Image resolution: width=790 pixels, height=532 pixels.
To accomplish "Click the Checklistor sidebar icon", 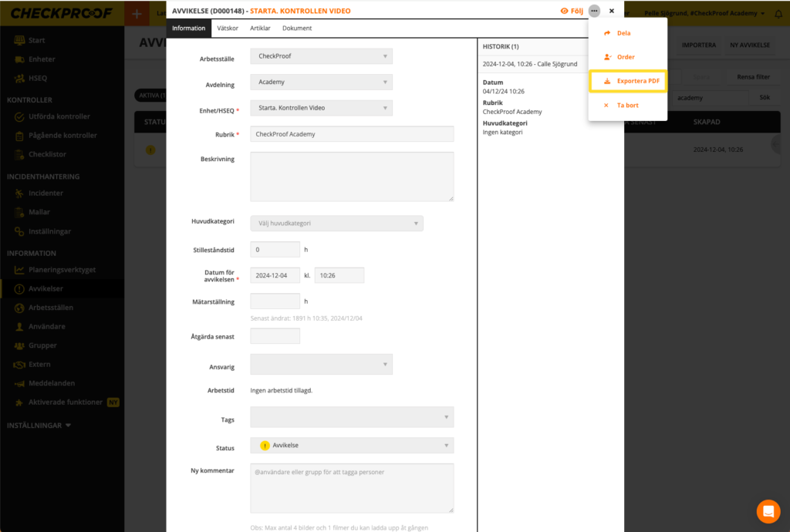I will point(19,154).
